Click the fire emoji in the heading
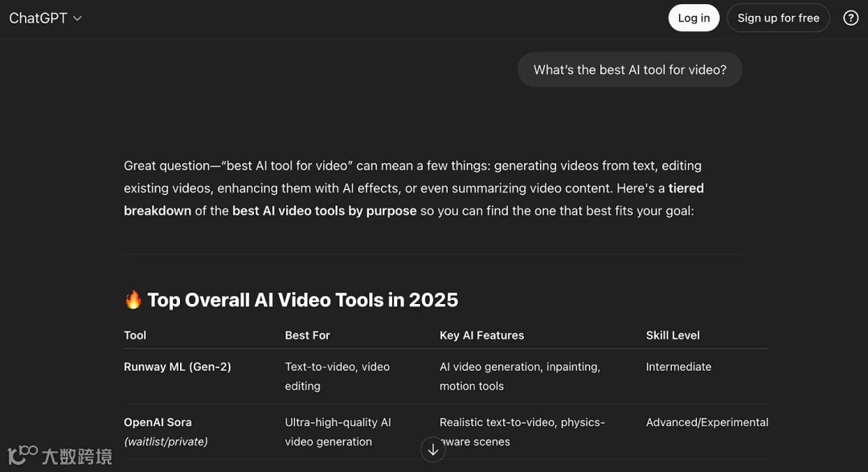The image size is (868, 472). [133, 300]
